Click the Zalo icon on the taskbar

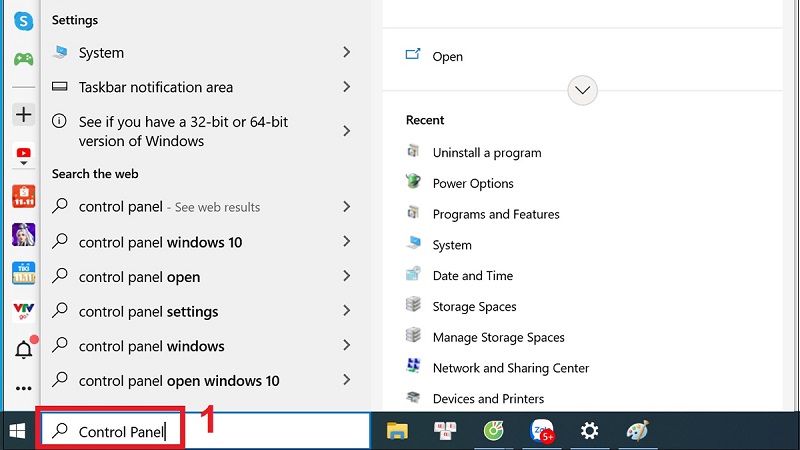coord(541,431)
